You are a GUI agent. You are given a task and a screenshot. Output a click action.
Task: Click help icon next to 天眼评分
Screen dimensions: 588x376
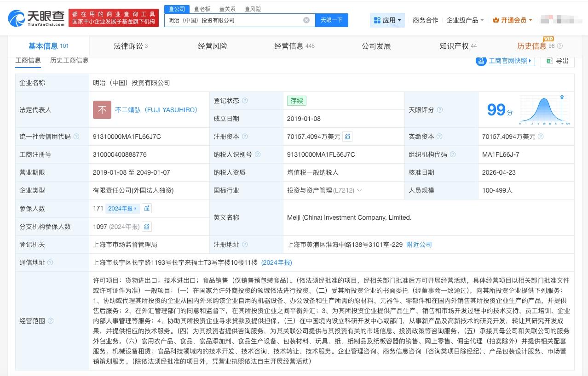coord(440,110)
